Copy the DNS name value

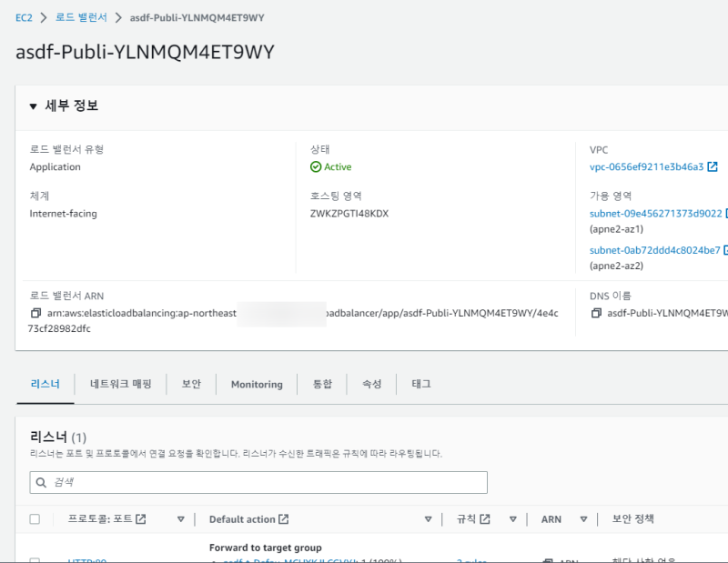click(x=596, y=314)
